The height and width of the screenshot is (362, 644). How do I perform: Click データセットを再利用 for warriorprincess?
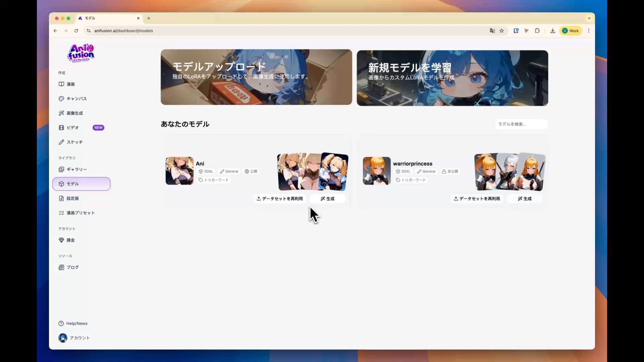click(x=477, y=199)
